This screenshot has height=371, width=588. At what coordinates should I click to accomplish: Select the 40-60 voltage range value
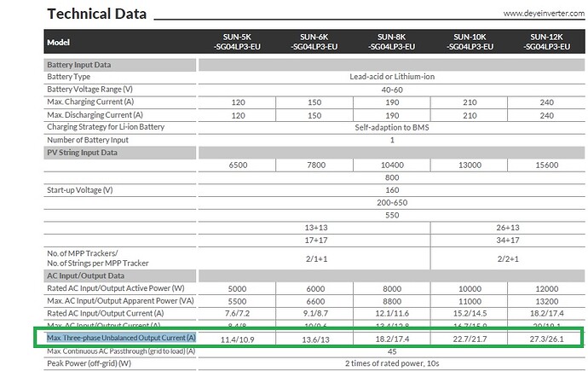coord(392,90)
